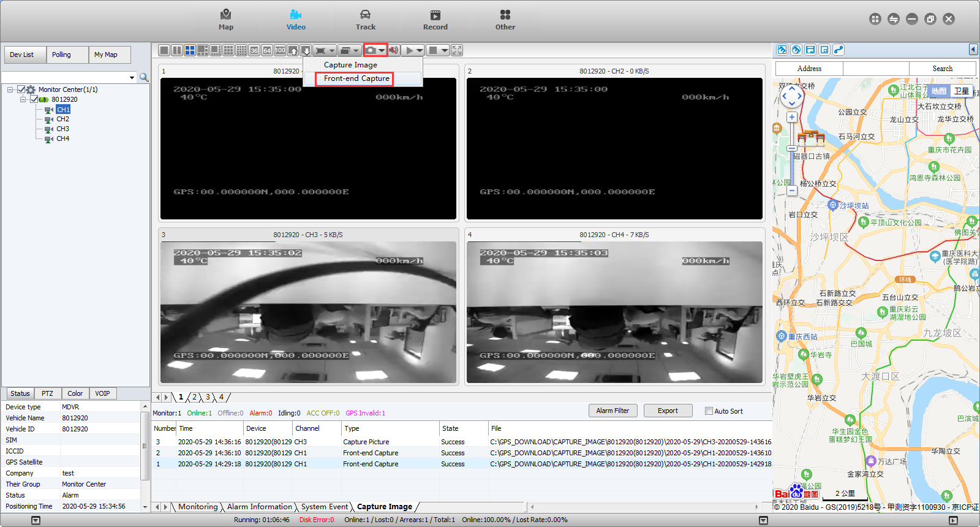The height and width of the screenshot is (527, 980).
Task: Collapse the 8012920 vehicle tree node
Action: pyautogui.click(x=23, y=99)
